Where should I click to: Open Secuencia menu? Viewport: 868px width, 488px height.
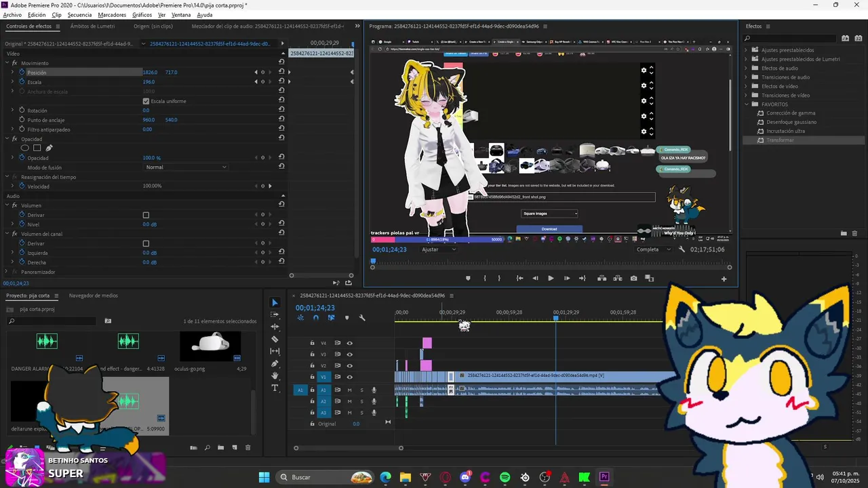click(79, 14)
